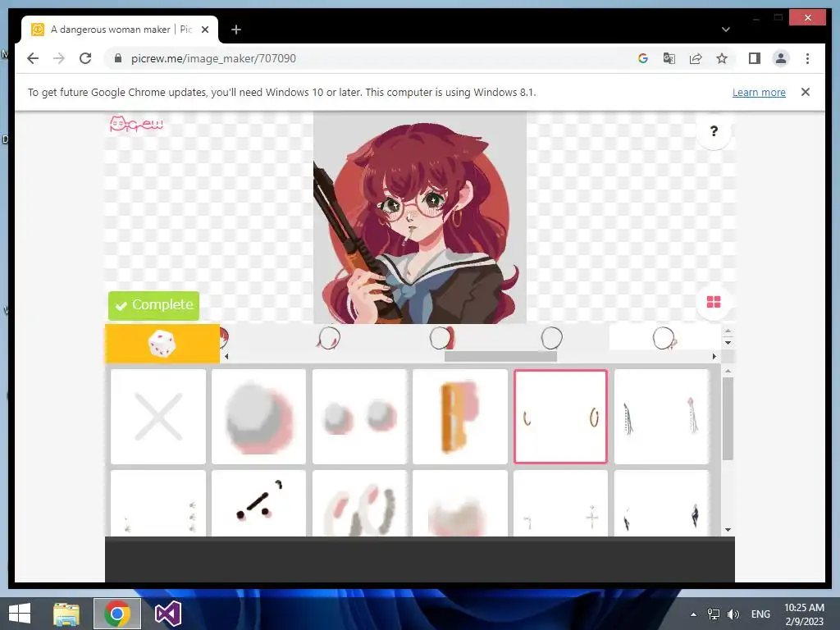Select the dangling tassel earrings thumbnail
Viewport: 840px width, 630px height.
pyautogui.click(x=661, y=416)
